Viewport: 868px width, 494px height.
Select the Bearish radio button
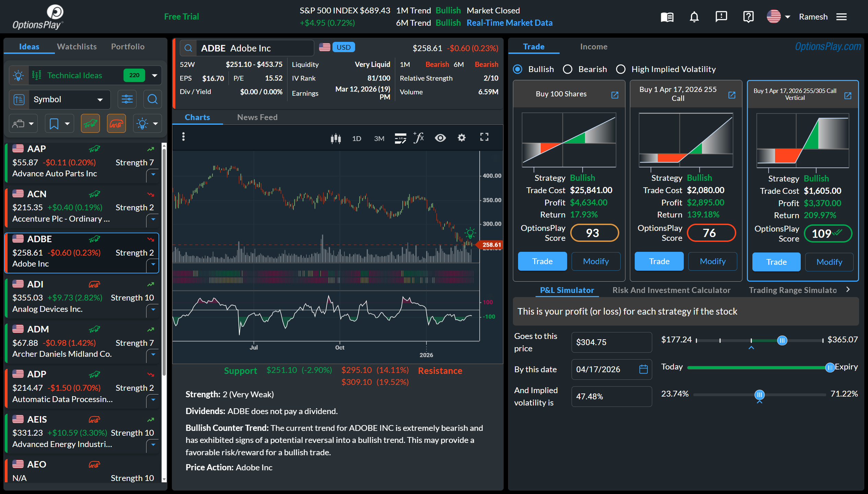point(568,69)
